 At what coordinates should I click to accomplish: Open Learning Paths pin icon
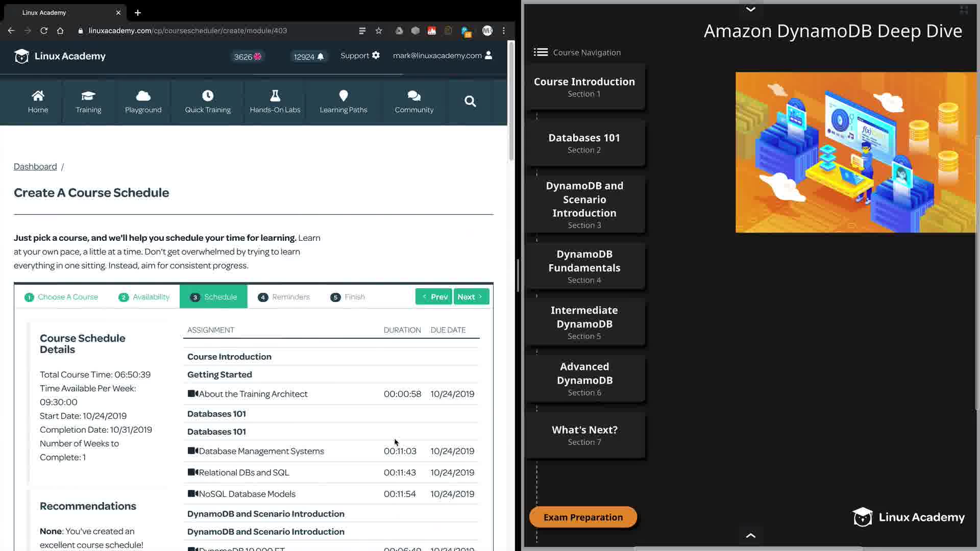[x=344, y=95]
